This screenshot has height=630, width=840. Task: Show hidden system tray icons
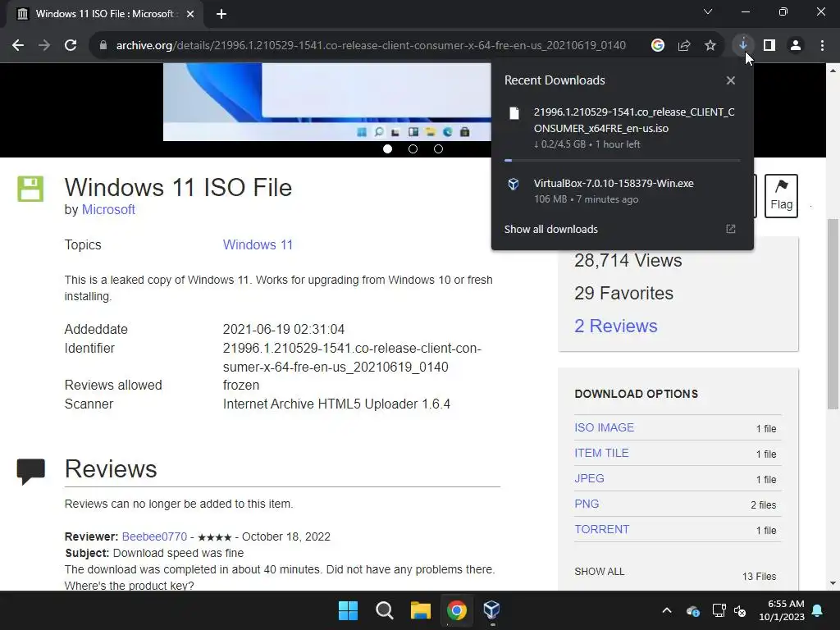pos(666,610)
